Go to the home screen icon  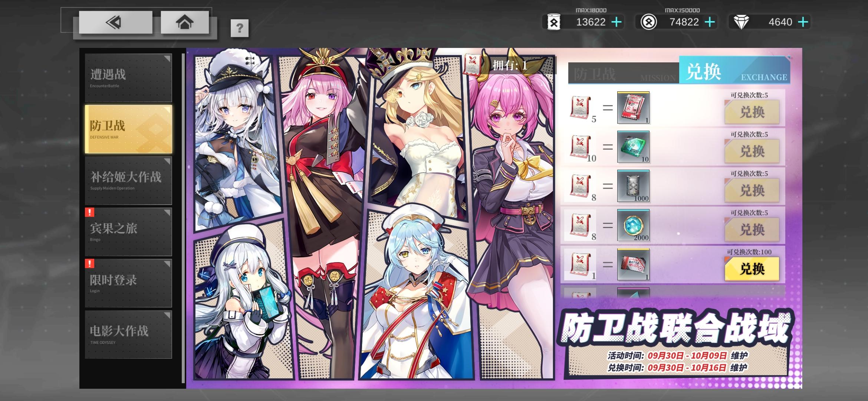point(184,23)
